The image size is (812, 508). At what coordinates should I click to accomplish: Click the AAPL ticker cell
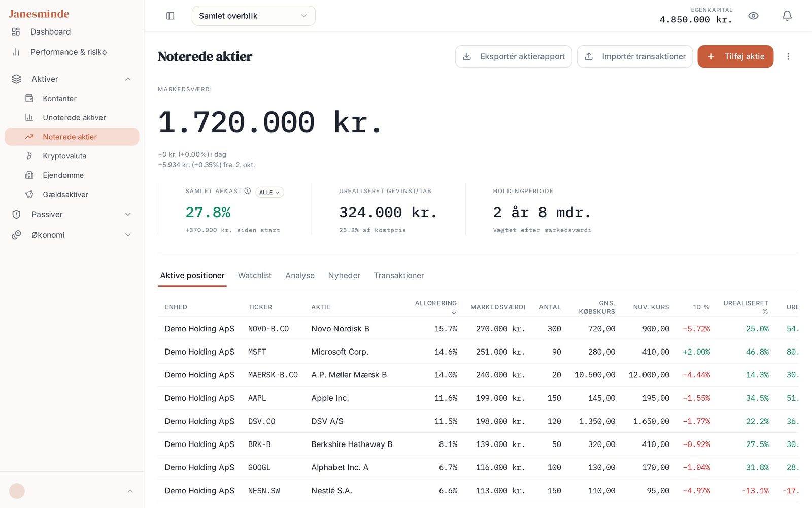[x=257, y=398]
